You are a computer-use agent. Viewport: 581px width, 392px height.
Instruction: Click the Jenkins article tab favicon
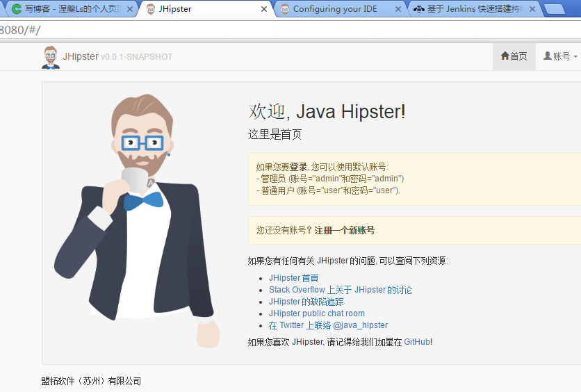click(x=419, y=9)
